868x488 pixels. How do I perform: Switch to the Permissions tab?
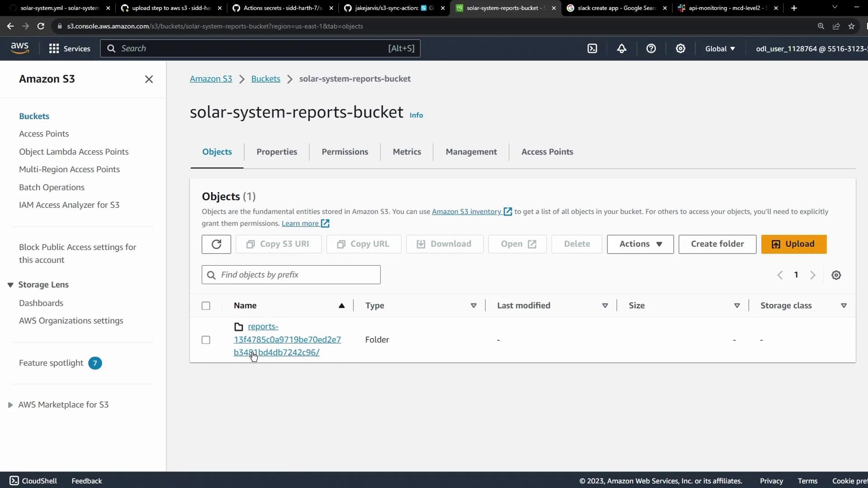click(x=344, y=152)
